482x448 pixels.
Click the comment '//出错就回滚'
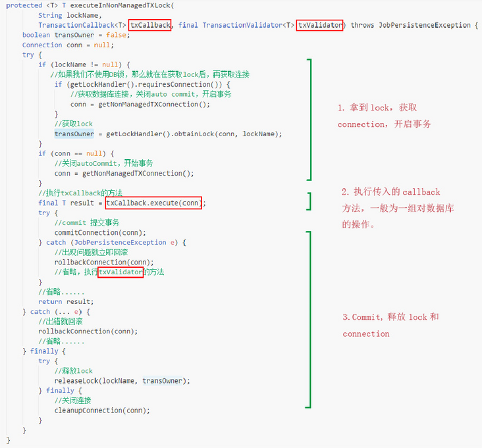[x=61, y=322]
